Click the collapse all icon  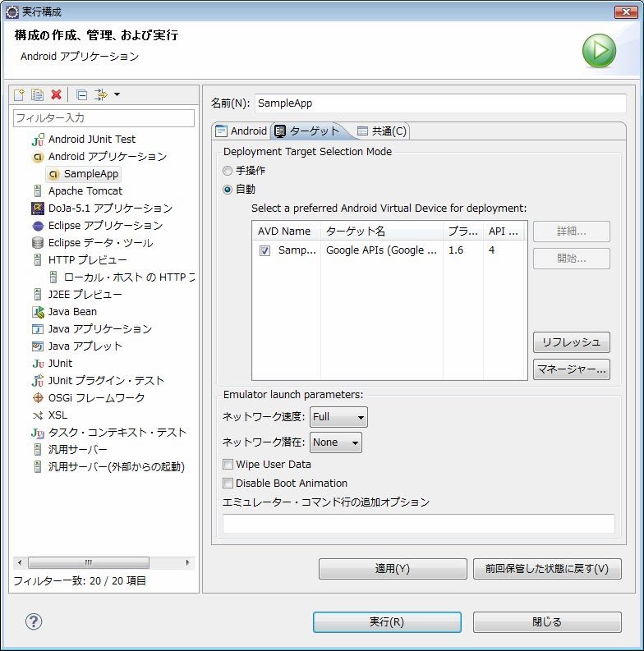point(81,95)
